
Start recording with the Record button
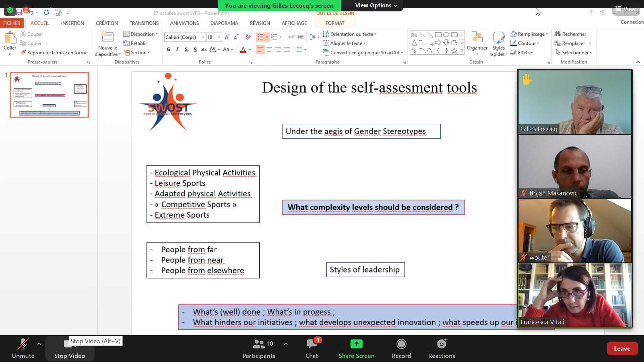pos(401,349)
